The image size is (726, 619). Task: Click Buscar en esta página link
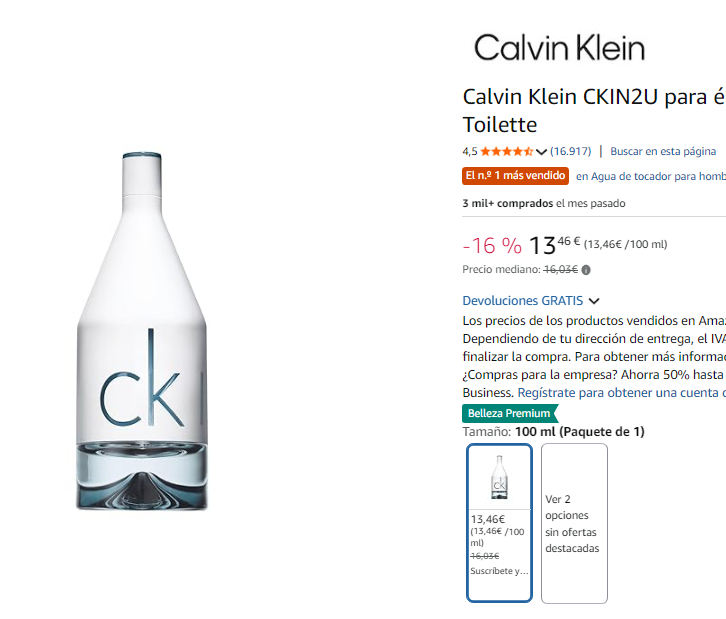click(x=663, y=152)
